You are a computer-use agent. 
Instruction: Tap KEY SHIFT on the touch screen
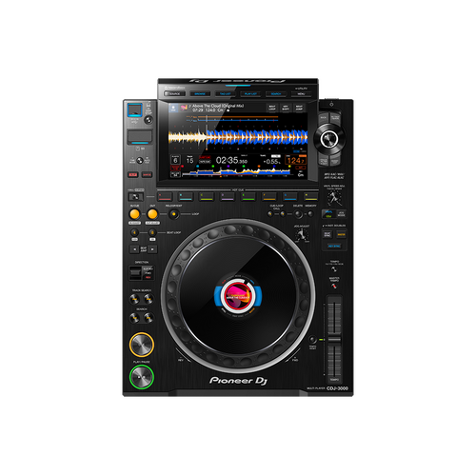point(286,108)
